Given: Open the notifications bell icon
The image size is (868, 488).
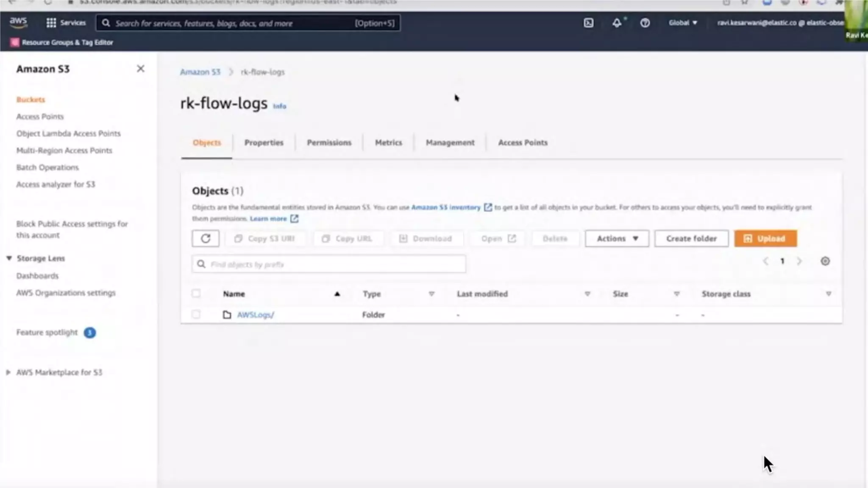Looking at the screenshot, I should pos(617,23).
